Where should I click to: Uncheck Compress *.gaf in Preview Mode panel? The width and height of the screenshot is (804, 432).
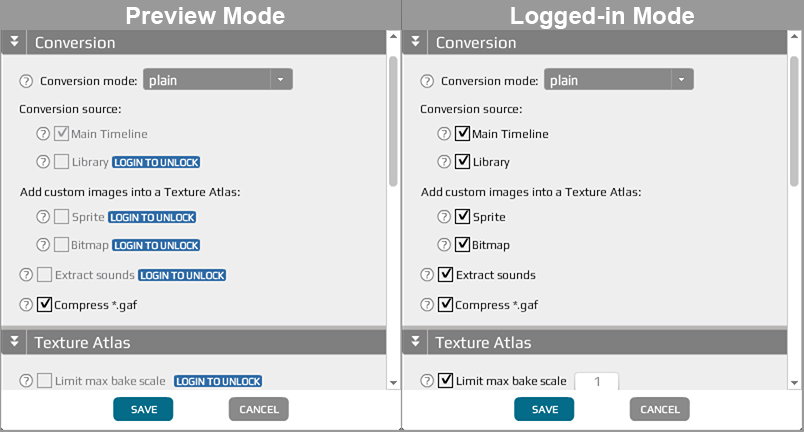[x=45, y=304]
